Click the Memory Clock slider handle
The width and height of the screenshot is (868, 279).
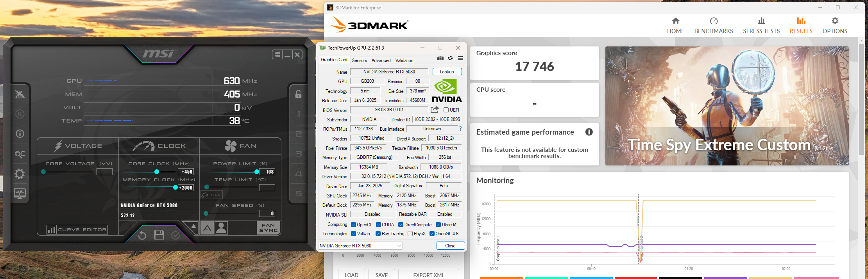175,188
